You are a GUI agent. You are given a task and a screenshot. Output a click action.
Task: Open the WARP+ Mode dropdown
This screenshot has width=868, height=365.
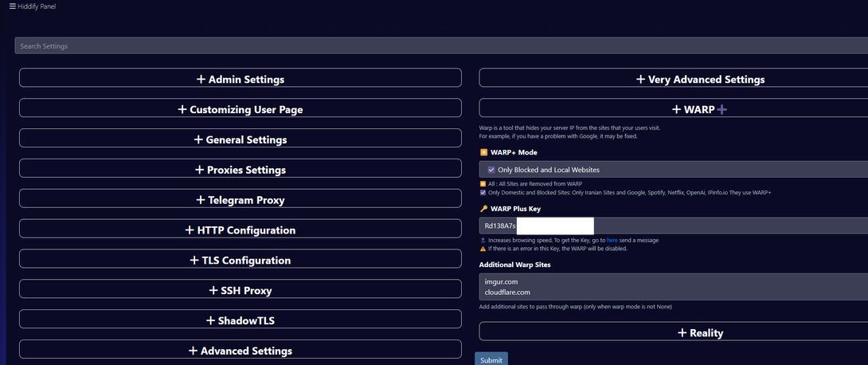(673, 170)
